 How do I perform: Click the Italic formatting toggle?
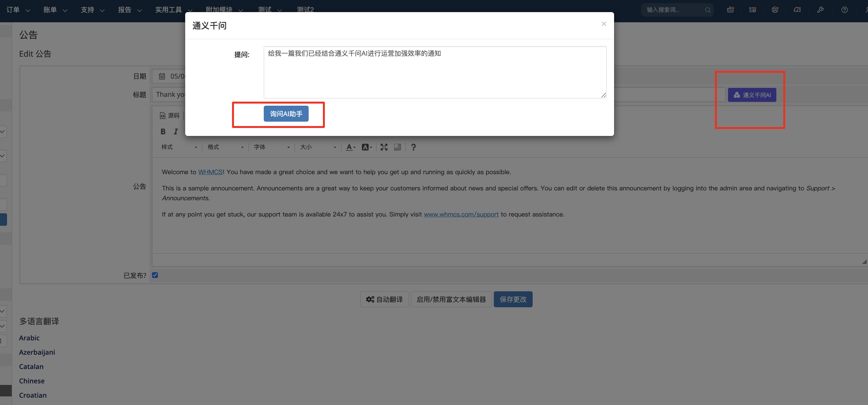(176, 131)
